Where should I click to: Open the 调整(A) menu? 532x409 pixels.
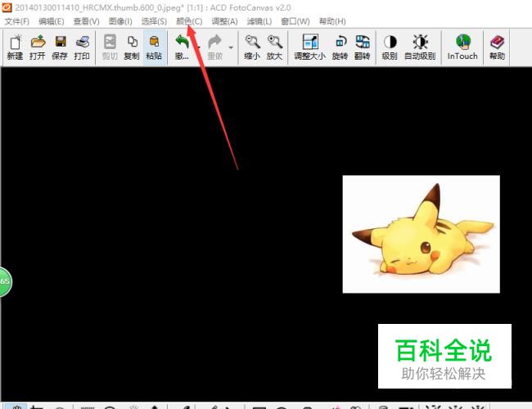(224, 21)
